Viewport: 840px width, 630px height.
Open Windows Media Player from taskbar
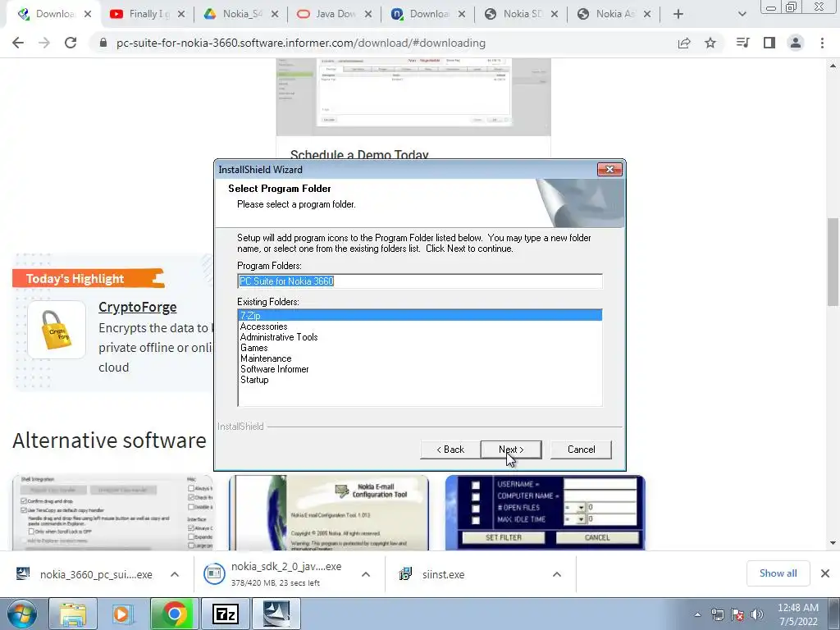121,614
